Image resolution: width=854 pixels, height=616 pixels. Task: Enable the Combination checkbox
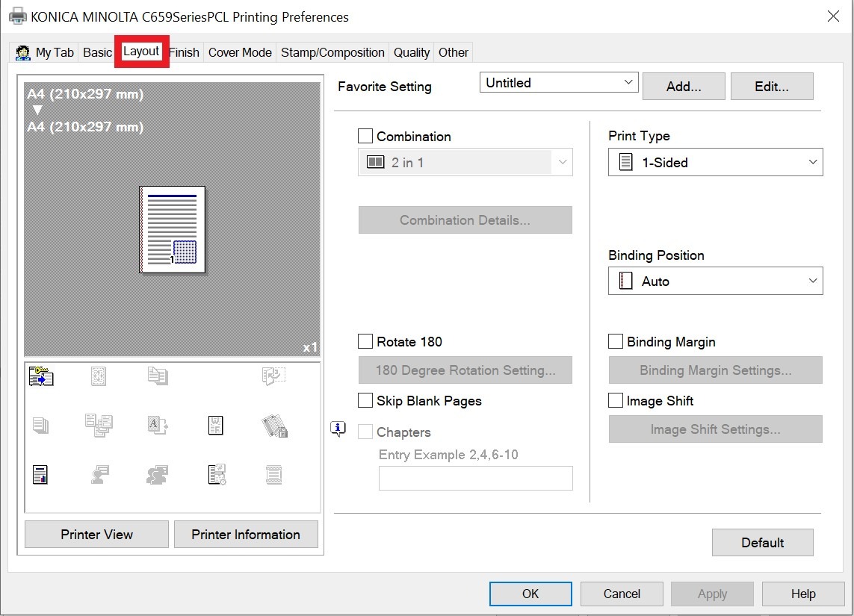tap(365, 137)
